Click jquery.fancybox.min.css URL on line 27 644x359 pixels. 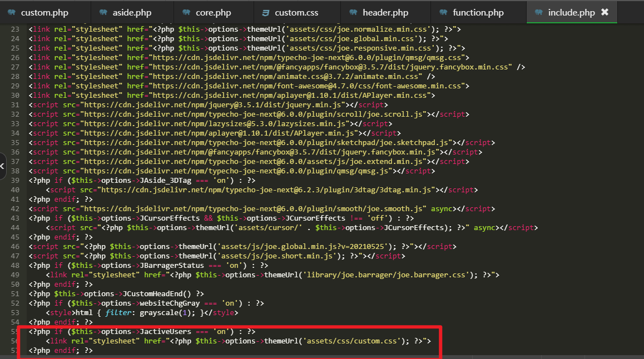tap(330, 67)
